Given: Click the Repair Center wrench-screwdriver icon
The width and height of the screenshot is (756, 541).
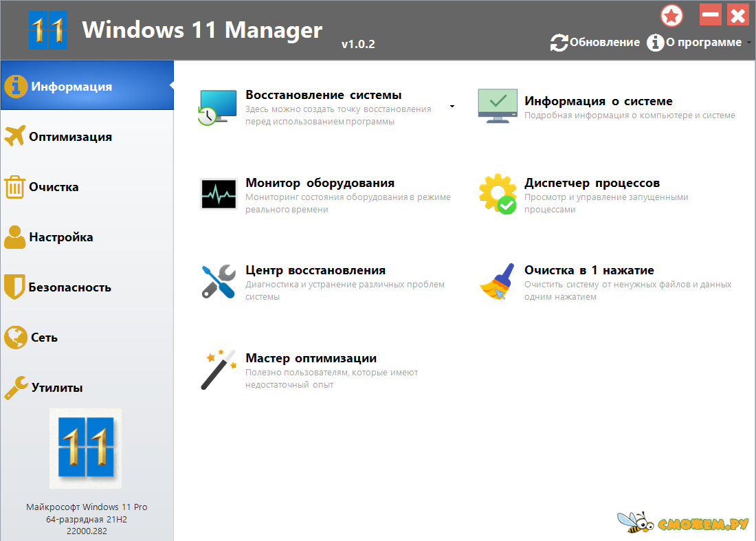Looking at the screenshot, I should coord(219,282).
